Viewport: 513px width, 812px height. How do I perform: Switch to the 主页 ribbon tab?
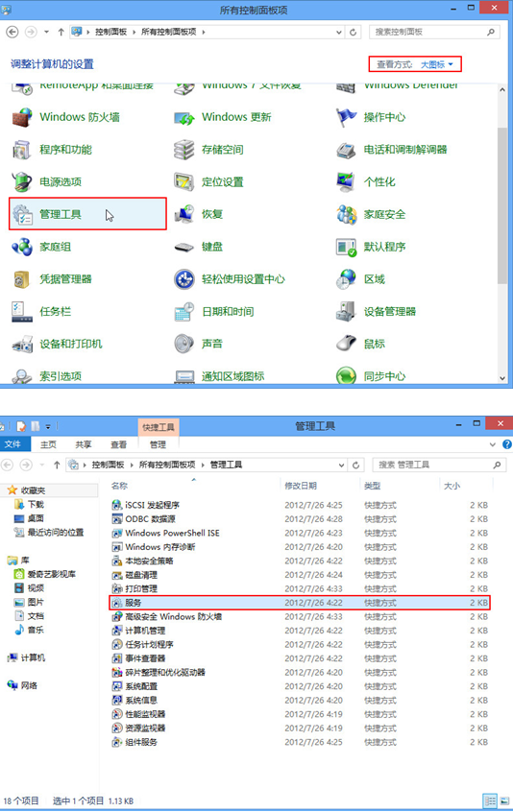tap(48, 444)
